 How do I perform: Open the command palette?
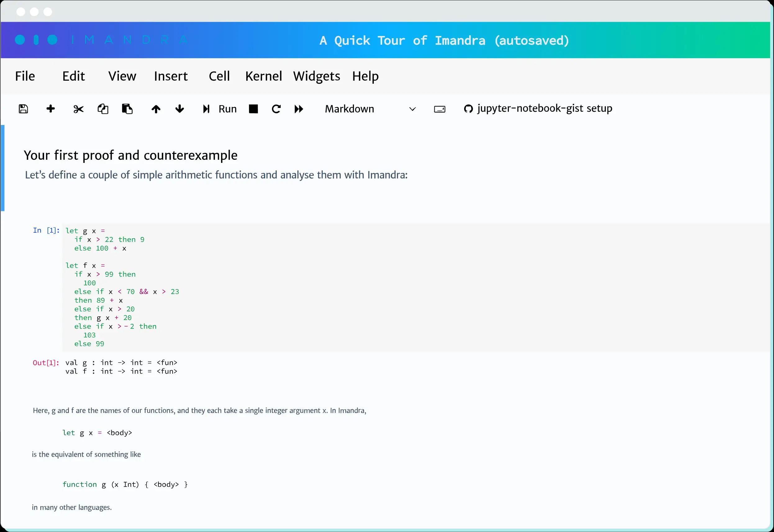coord(439,109)
